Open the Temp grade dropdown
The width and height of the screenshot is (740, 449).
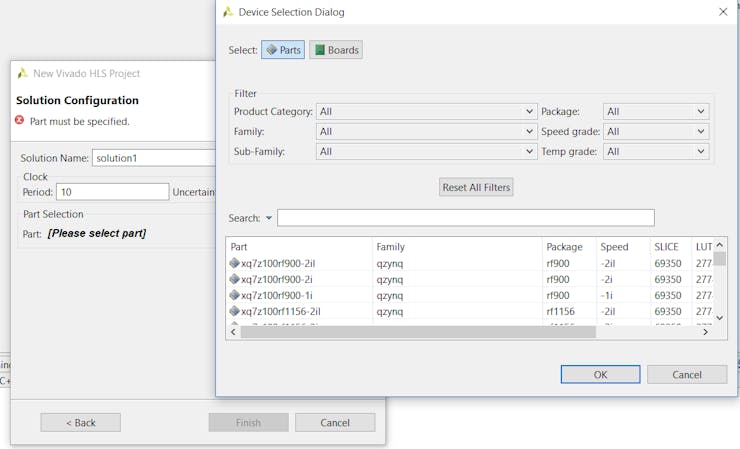(x=656, y=152)
